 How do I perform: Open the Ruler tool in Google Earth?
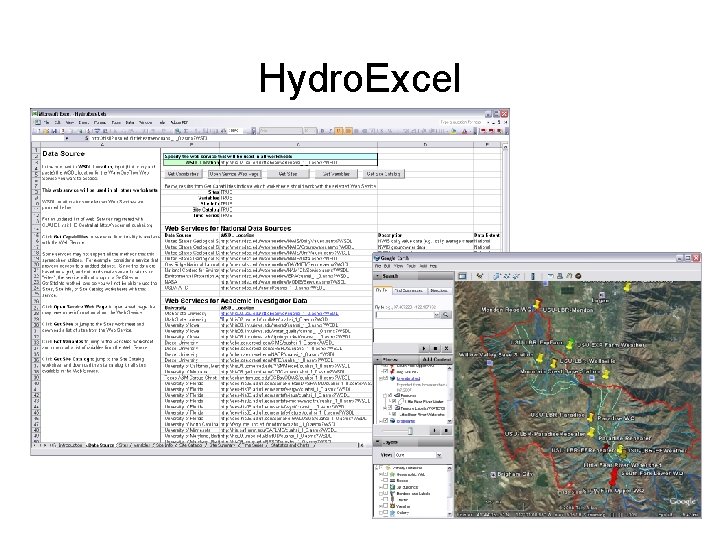click(533, 276)
